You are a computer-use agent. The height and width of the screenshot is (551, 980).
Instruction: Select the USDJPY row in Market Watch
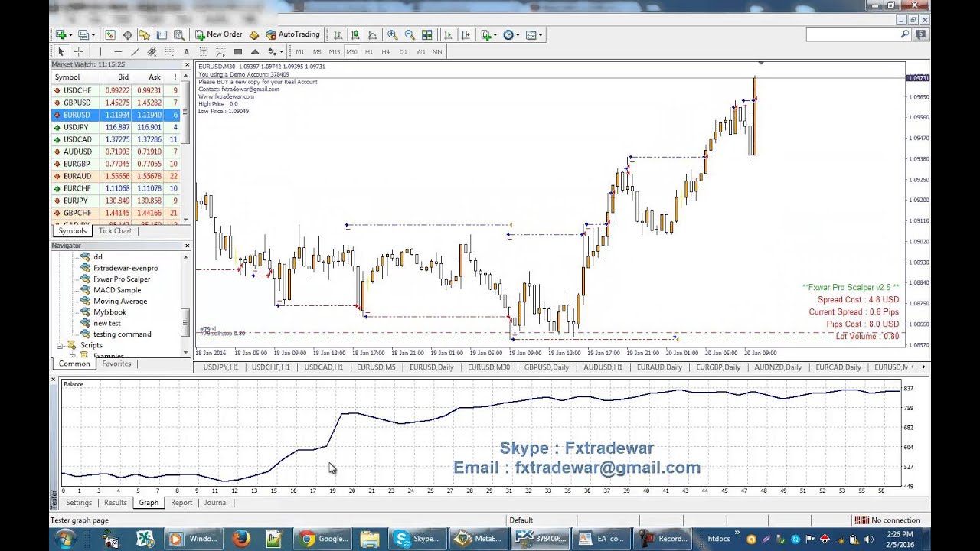tap(116, 127)
